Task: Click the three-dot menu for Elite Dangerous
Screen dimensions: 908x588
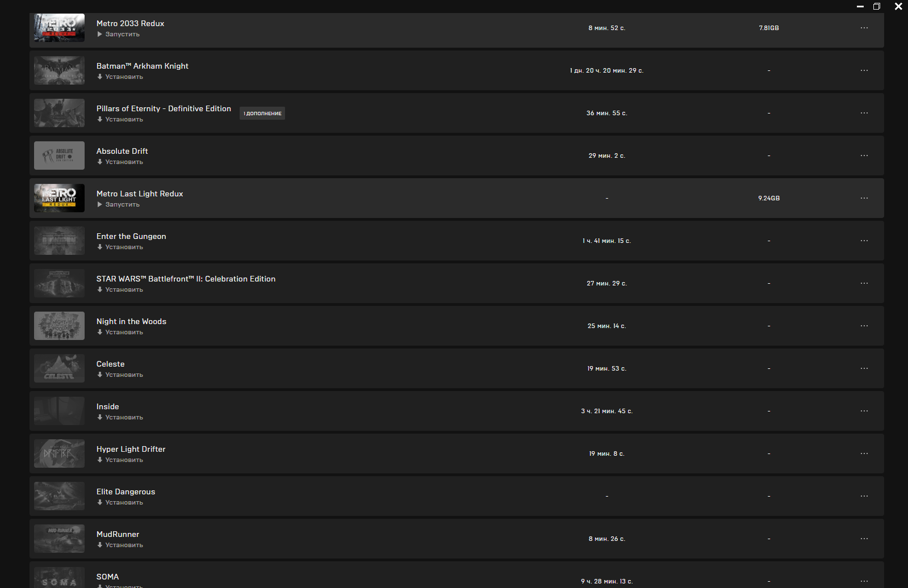Action: coord(864,496)
